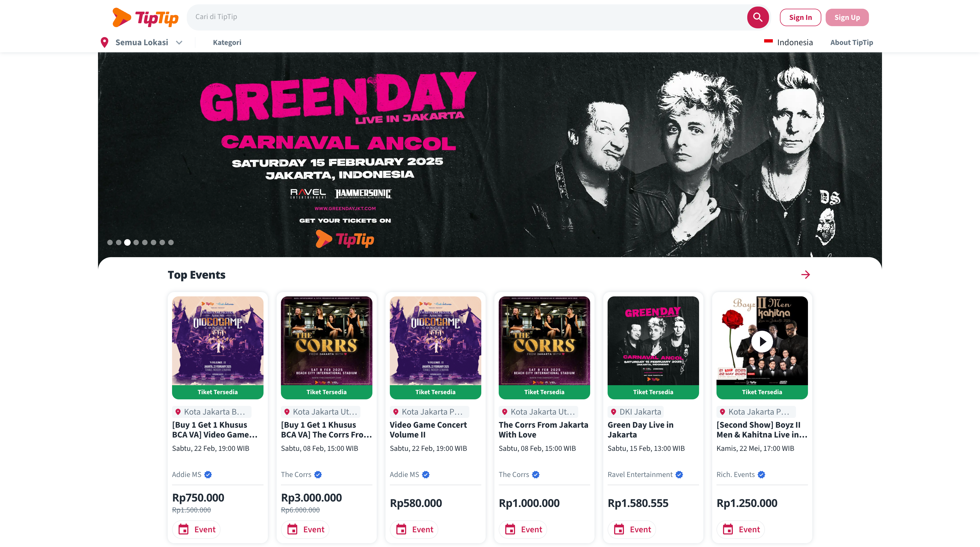Screen dimensions: 980x547
Task: Click the Sign Up button
Action: 847,17
